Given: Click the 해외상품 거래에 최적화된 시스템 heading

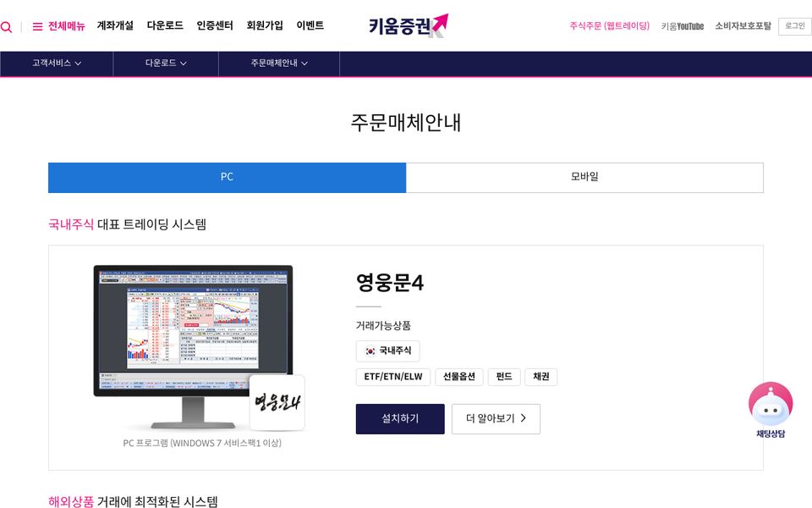Looking at the screenshot, I should 133,500.
